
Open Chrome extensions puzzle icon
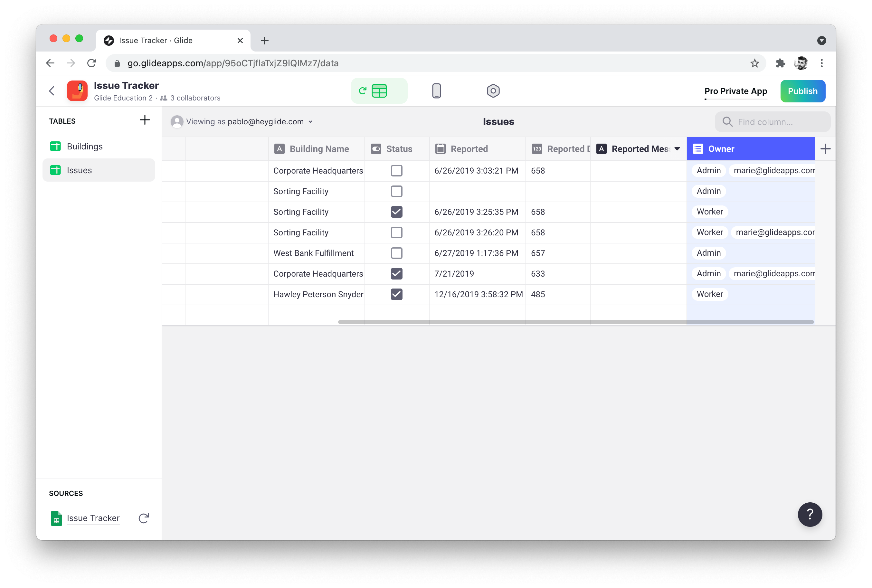pyautogui.click(x=780, y=63)
